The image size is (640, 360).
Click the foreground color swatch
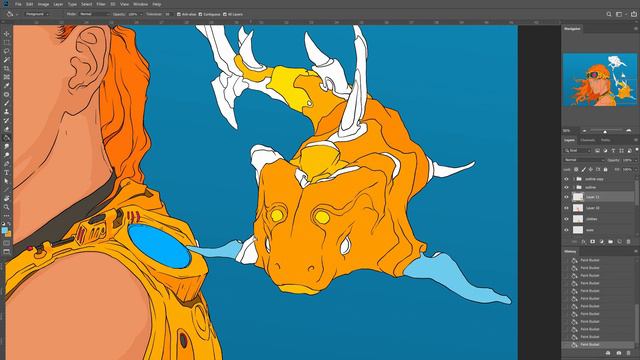4,231
